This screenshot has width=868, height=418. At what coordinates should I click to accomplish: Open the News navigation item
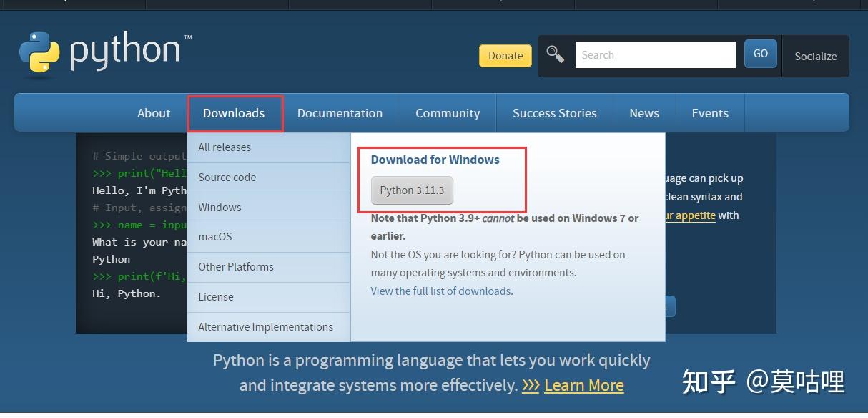(x=644, y=113)
